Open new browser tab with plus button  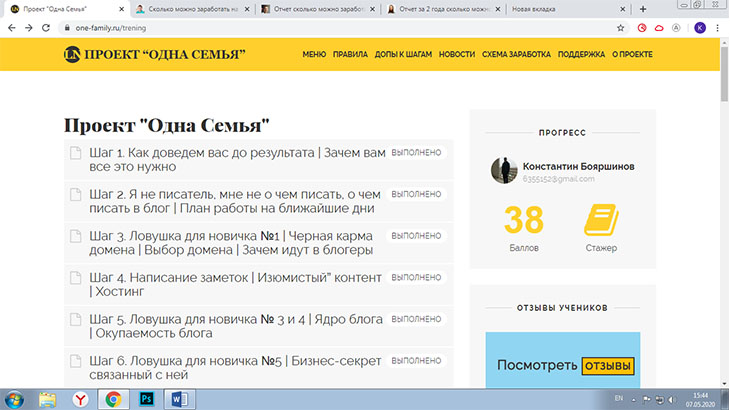point(657,8)
